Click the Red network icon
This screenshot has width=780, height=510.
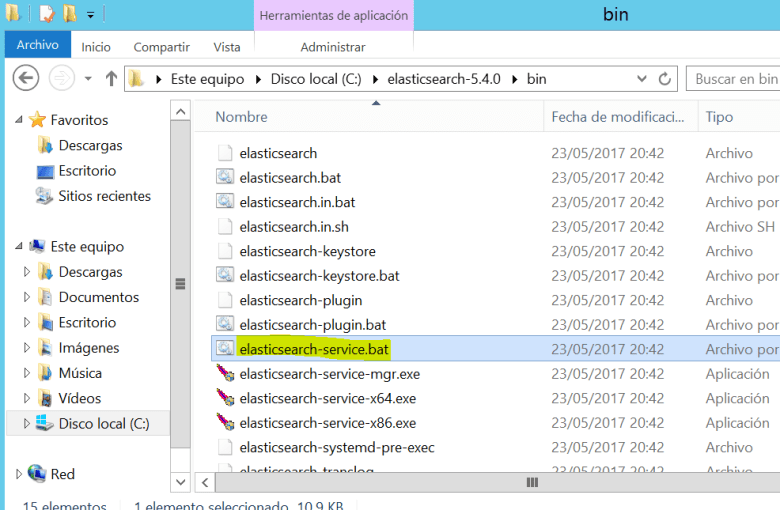click(x=37, y=474)
